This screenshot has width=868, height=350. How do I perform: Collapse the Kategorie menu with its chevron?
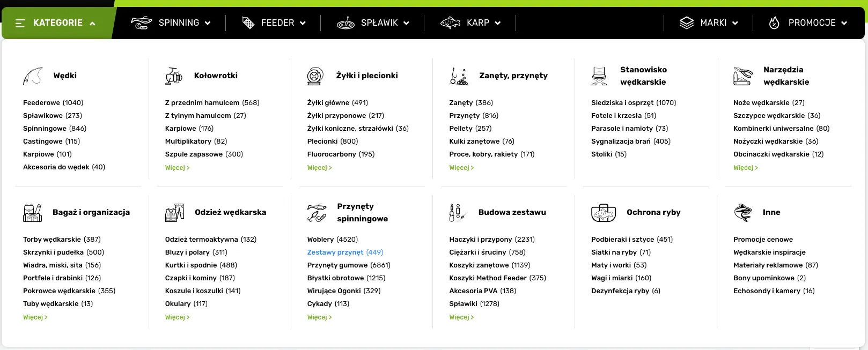pyautogui.click(x=92, y=24)
